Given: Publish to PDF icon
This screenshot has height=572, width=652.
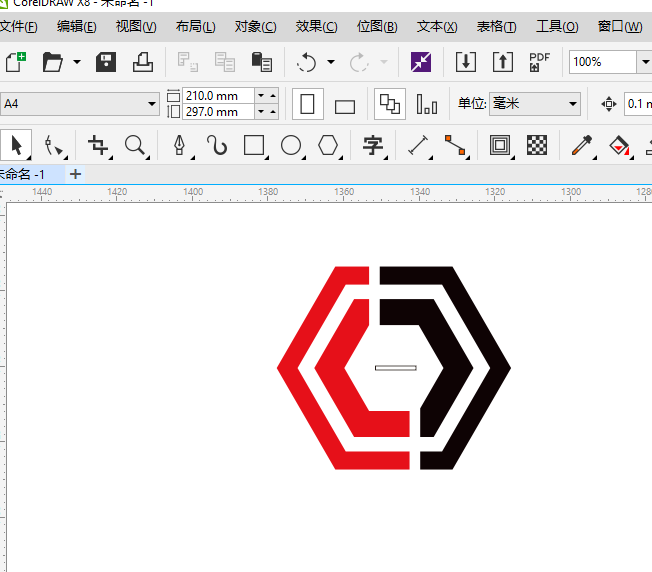Looking at the screenshot, I should click(539, 62).
